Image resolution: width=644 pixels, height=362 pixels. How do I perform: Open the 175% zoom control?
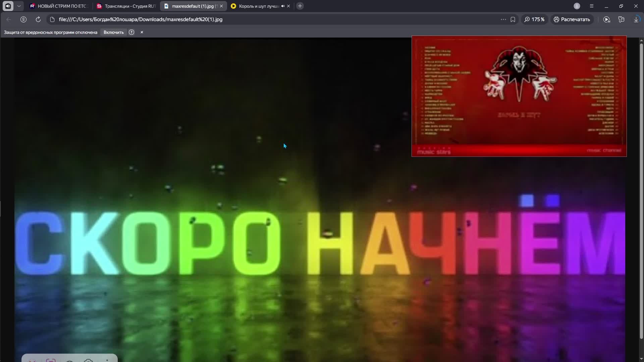click(x=534, y=19)
